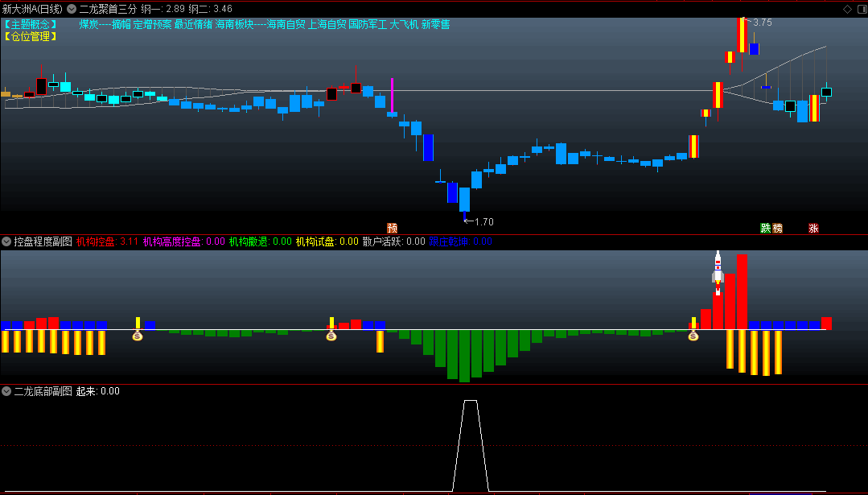Click the 海南板块----海南自贸 concept text
The height and width of the screenshot is (495, 868).
coord(260,24)
